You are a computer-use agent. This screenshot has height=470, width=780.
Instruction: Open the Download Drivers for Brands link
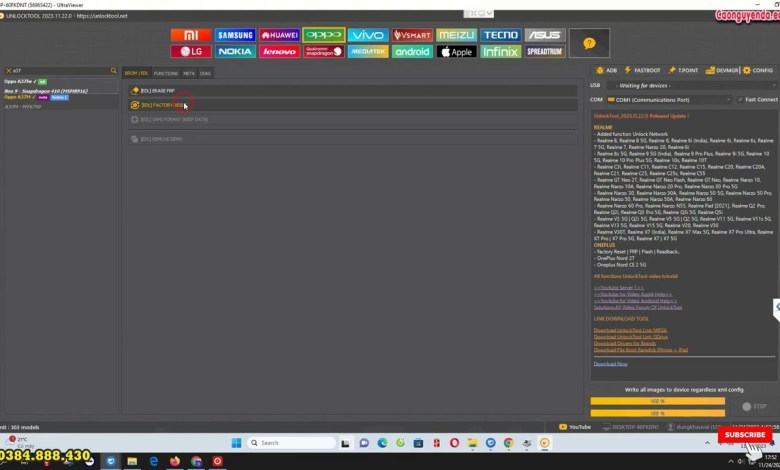[625, 343]
